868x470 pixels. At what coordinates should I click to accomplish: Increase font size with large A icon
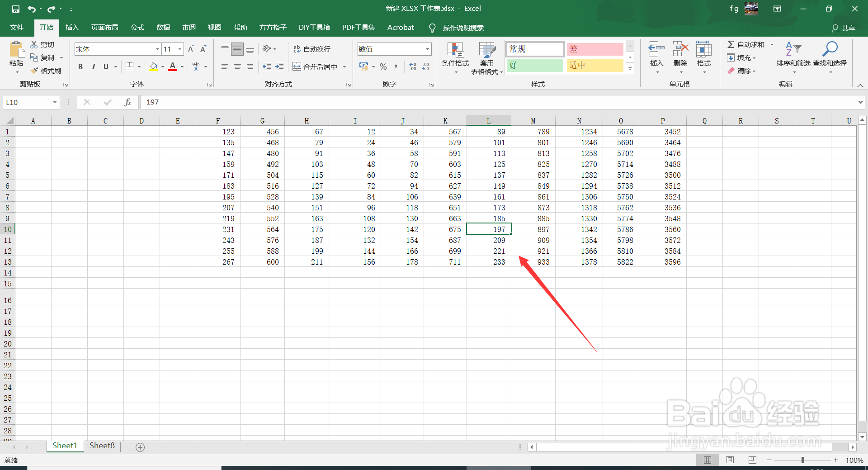(191, 49)
